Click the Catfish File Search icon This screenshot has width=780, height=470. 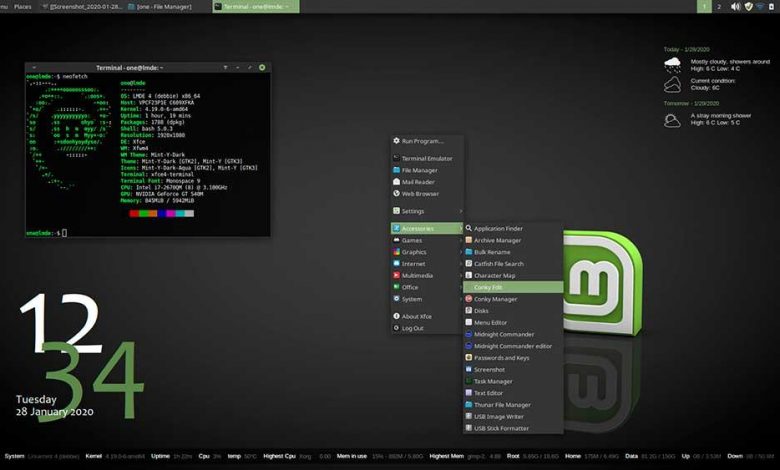pyautogui.click(x=469, y=264)
